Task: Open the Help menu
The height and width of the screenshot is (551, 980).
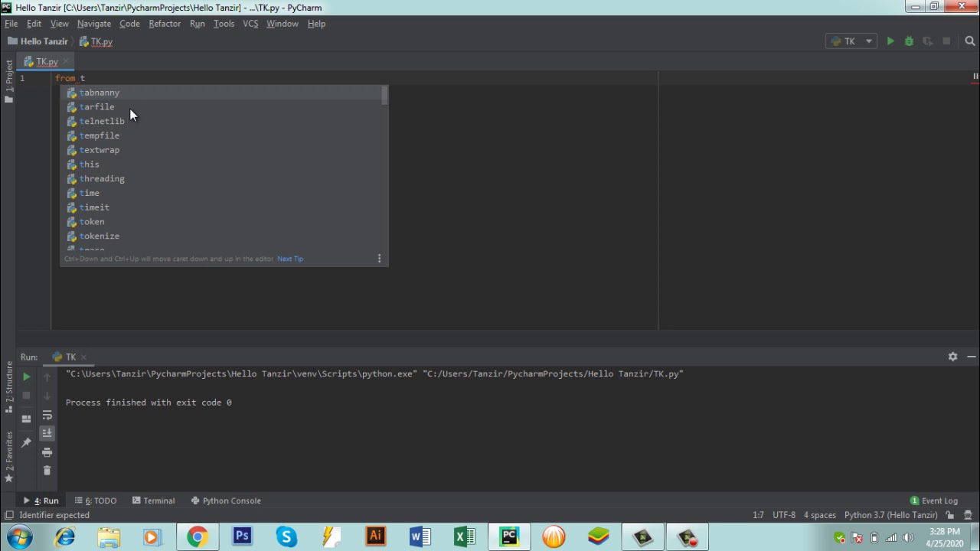Action: (x=316, y=24)
